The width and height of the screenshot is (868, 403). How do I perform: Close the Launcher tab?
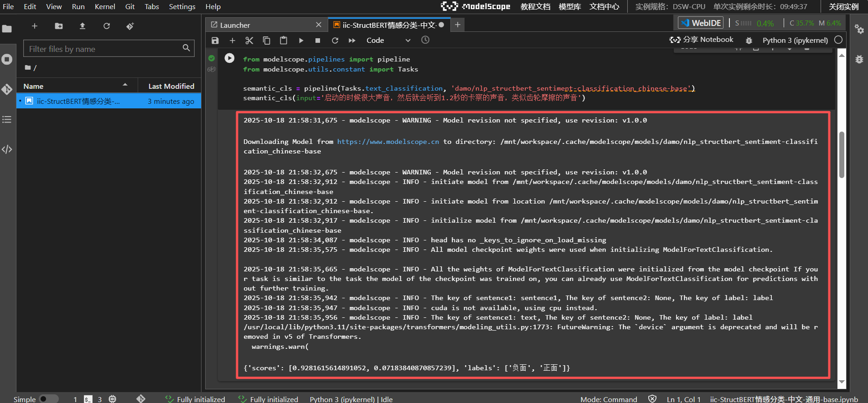pos(319,25)
